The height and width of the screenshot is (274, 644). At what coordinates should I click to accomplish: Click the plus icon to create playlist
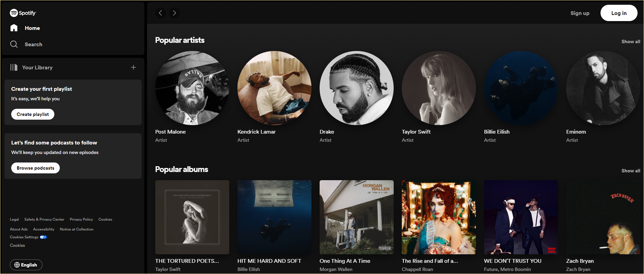tap(133, 67)
